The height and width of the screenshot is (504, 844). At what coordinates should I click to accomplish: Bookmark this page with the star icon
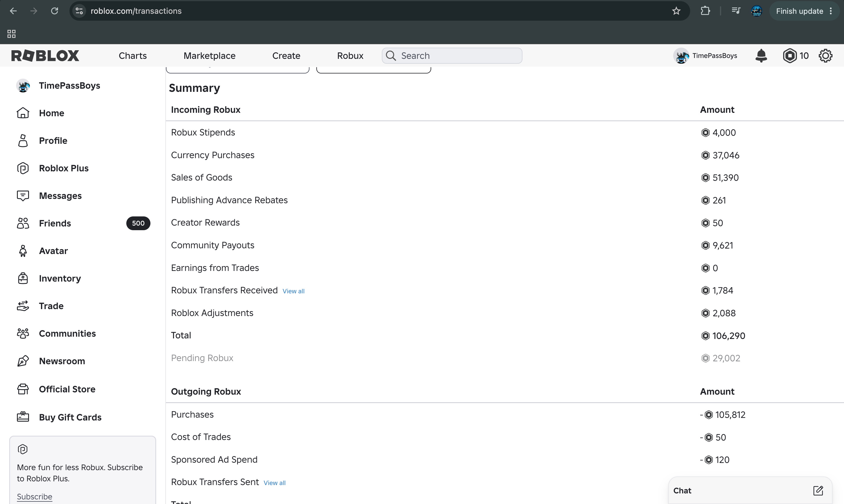click(x=676, y=11)
